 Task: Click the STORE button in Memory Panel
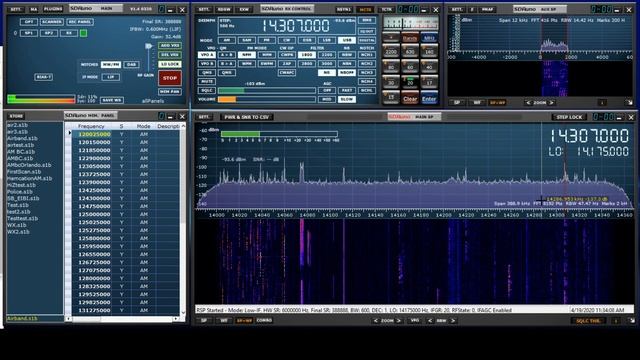click(16, 116)
